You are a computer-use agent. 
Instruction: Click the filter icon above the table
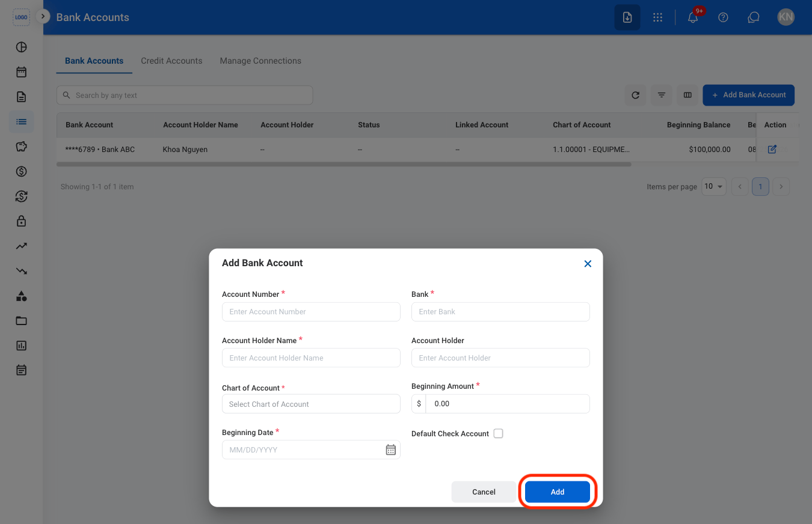[662, 95]
